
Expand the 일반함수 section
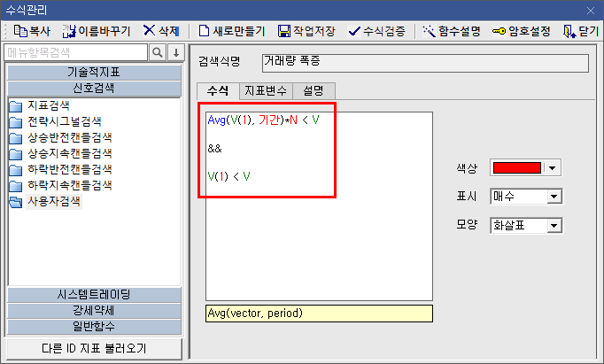click(94, 327)
